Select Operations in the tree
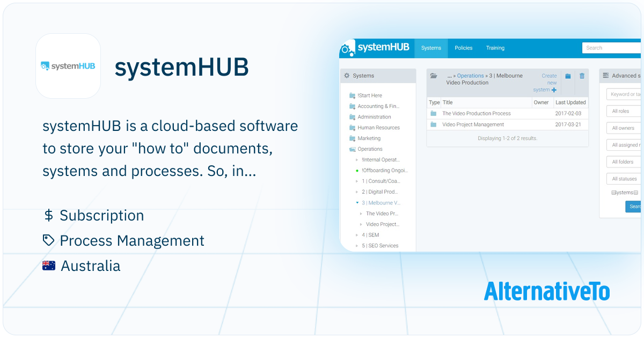644x338 pixels. pyautogui.click(x=370, y=149)
